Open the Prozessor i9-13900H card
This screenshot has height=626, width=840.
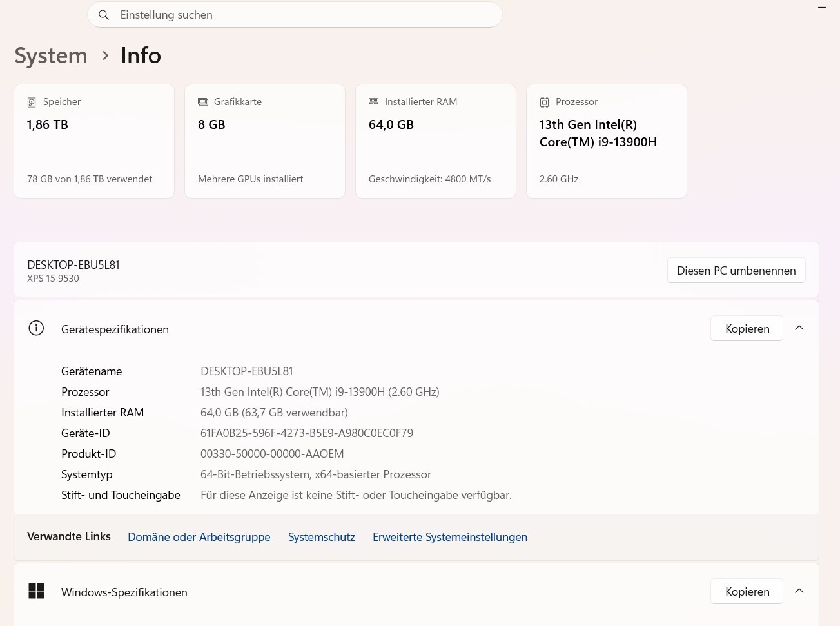tap(607, 141)
